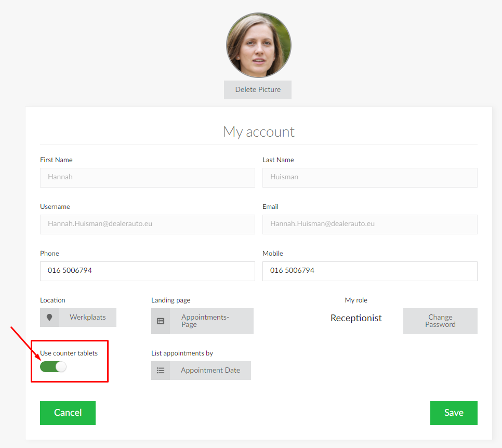Image resolution: width=502 pixels, height=448 pixels.
Task: Focus the Phone number input
Action: click(x=147, y=271)
